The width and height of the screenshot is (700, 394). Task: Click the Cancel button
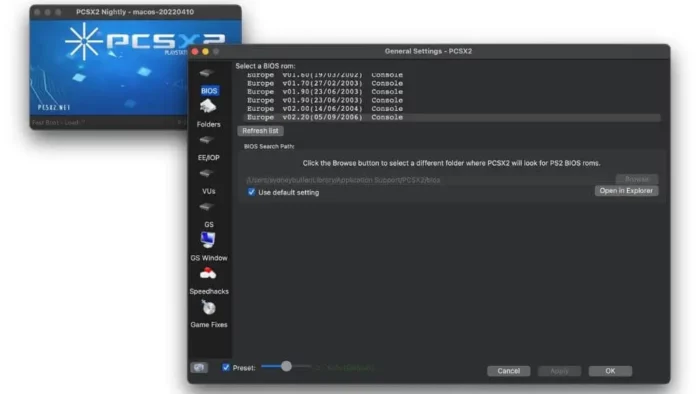pyautogui.click(x=508, y=371)
